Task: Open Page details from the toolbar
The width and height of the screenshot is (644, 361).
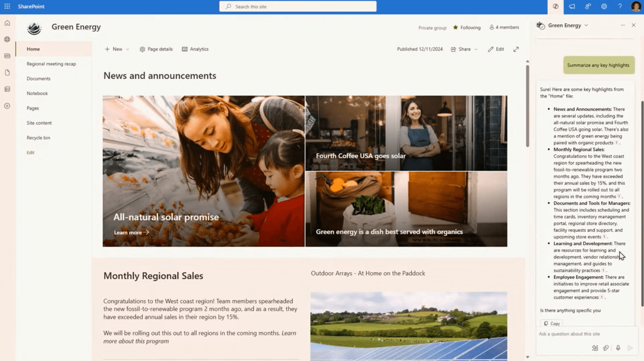Action: click(156, 49)
